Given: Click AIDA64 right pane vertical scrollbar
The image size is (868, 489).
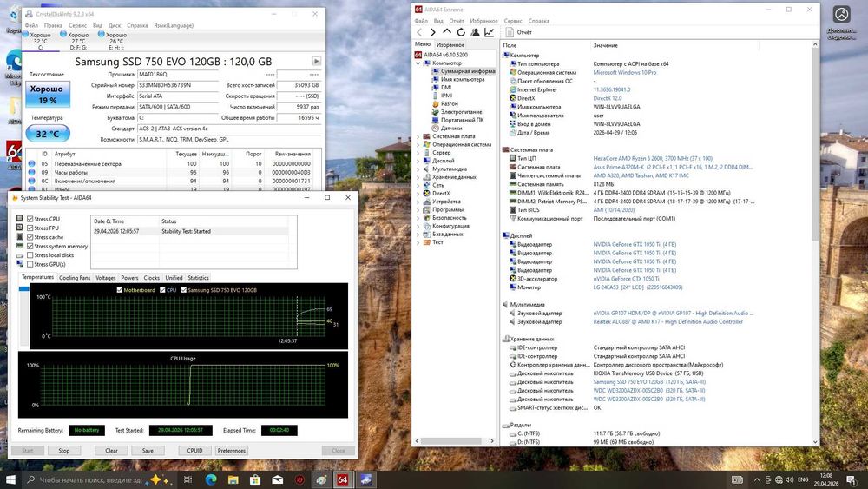Looking at the screenshot, I should click(815, 144).
